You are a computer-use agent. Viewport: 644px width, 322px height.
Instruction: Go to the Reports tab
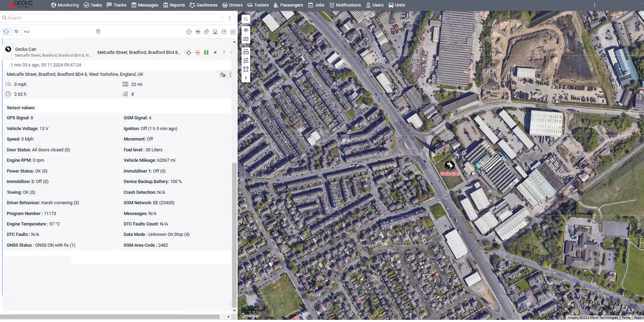[174, 5]
